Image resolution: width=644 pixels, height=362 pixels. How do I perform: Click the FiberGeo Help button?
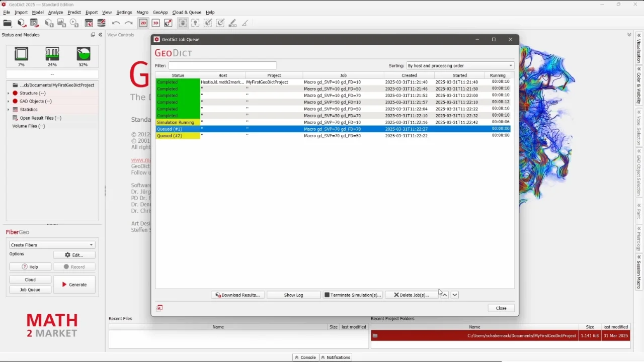tap(30, 267)
